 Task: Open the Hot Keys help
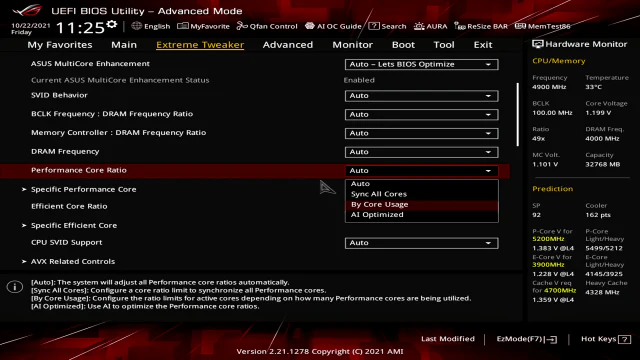coord(606,339)
